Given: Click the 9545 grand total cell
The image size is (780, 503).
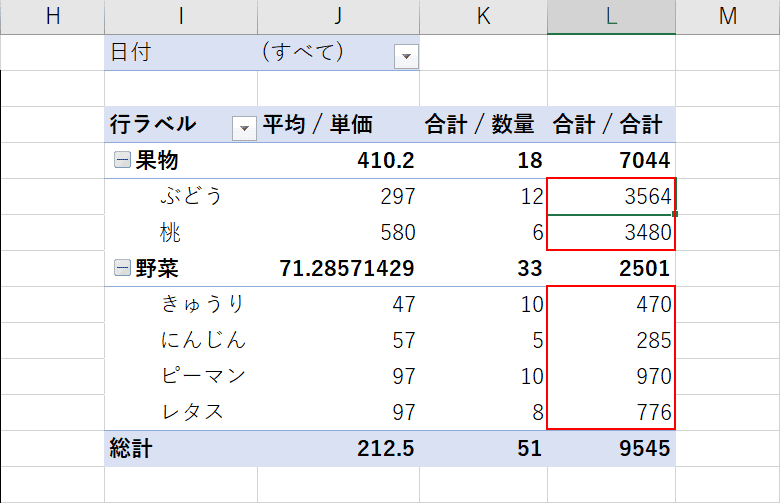Looking at the screenshot, I should 611,448.
